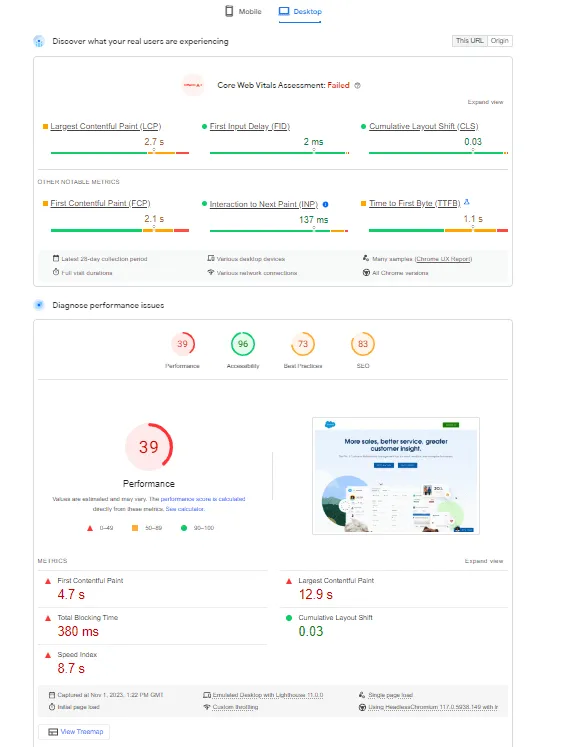This screenshot has width=575, height=747.
Task: Click the Speed Index 8.7 s metric
Action: pos(152,663)
